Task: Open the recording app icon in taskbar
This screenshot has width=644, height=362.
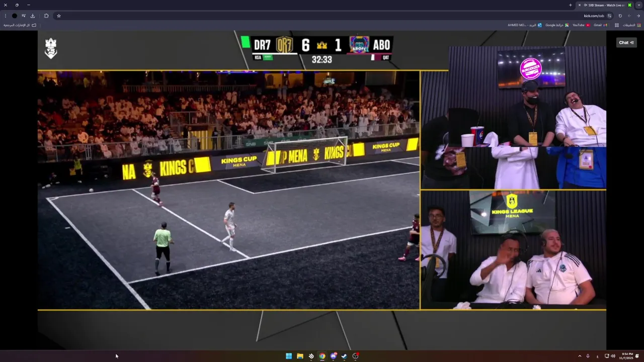Action: tap(355, 356)
